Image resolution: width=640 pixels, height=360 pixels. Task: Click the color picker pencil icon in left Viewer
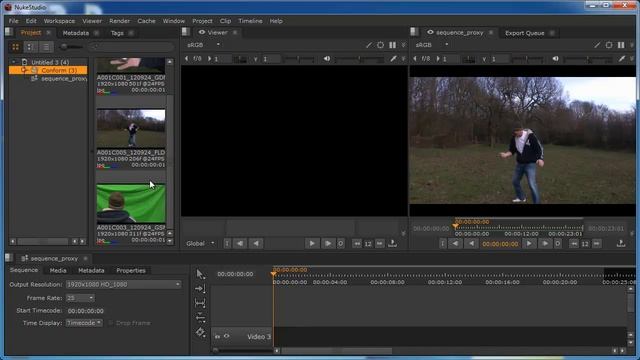(393, 59)
